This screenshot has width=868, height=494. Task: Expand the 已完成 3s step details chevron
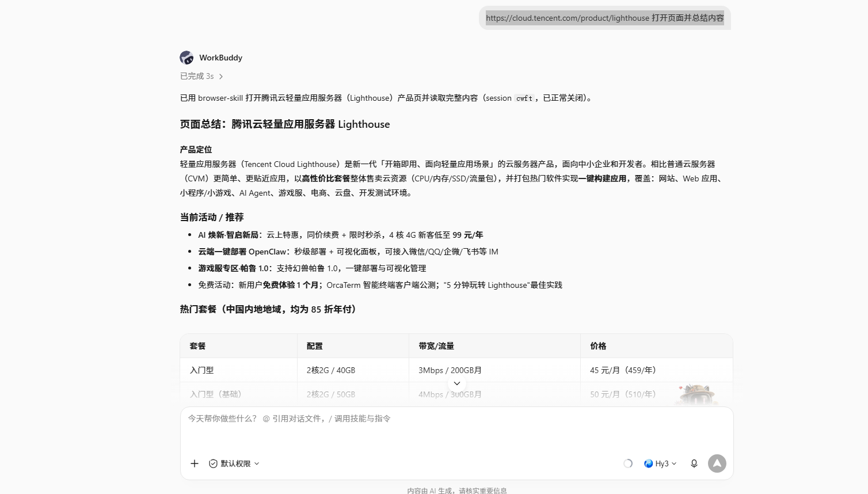(x=221, y=77)
